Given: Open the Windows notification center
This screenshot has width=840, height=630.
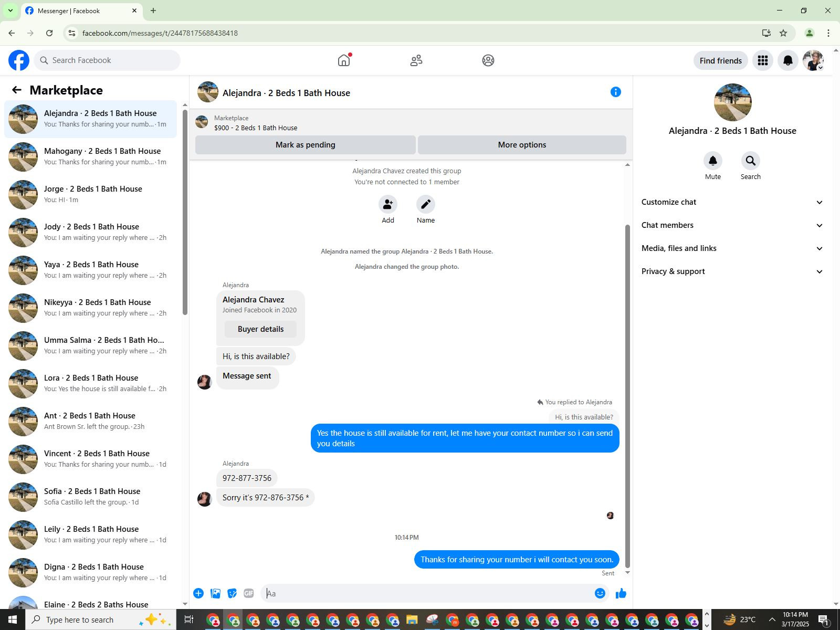Looking at the screenshot, I should coord(824,619).
